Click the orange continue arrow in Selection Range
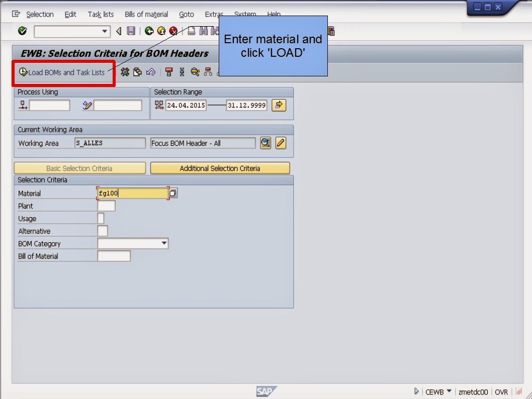 279,105
